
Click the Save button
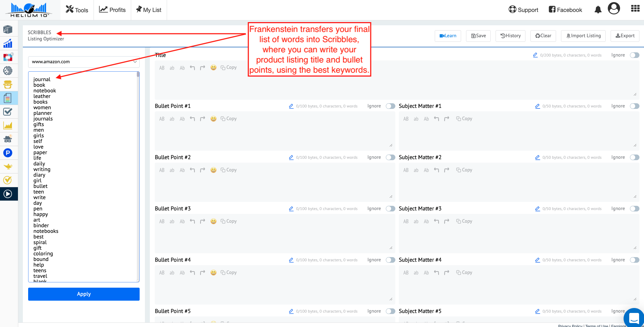(x=478, y=36)
